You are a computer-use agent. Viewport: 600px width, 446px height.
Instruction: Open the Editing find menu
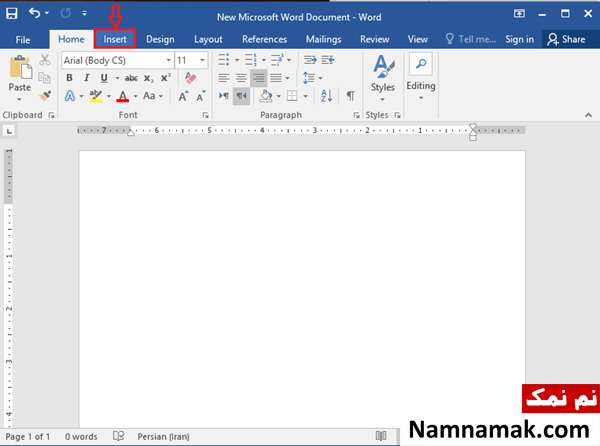pos(421,78)
